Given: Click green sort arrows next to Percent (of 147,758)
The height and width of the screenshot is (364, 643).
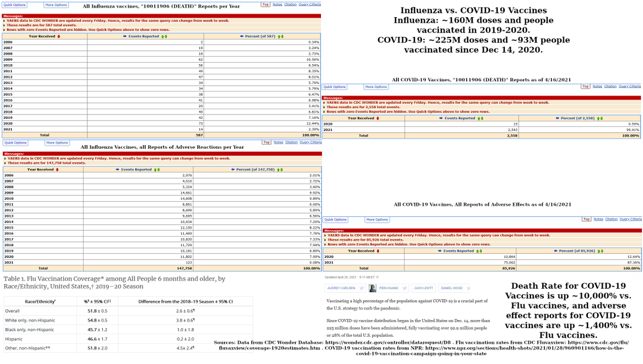Looking at the screenshot, I should pos(280,170).
